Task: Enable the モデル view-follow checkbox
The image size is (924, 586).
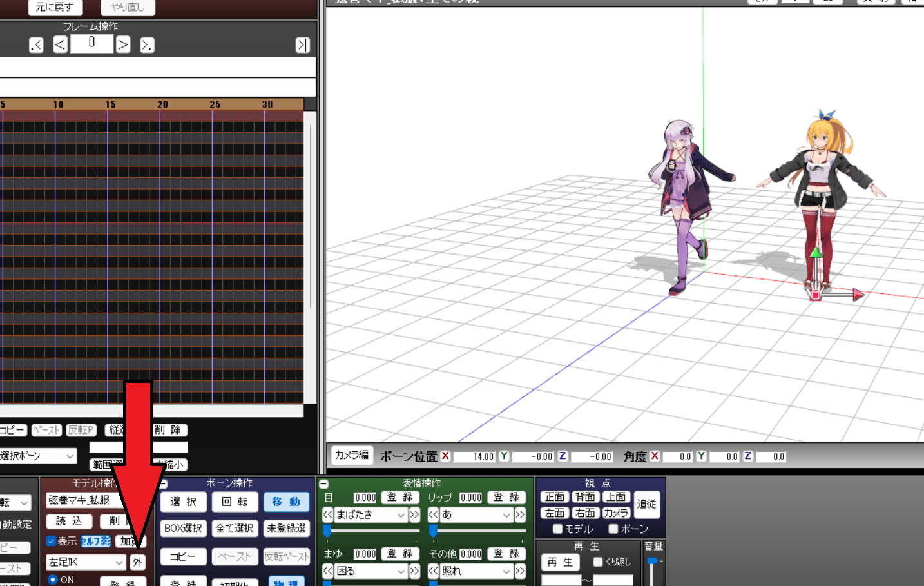Action: pyautogui.click(x=558, y=529)
